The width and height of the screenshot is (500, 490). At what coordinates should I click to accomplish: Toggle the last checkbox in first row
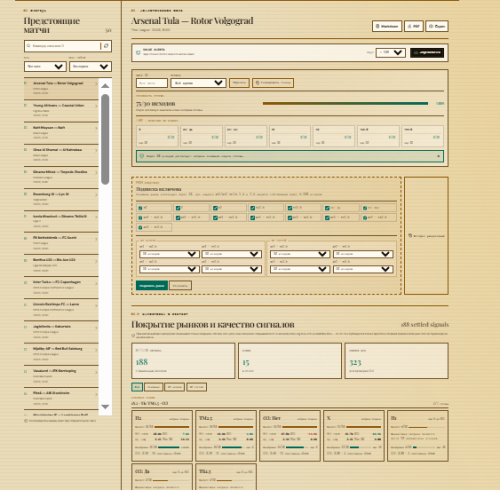365,208
